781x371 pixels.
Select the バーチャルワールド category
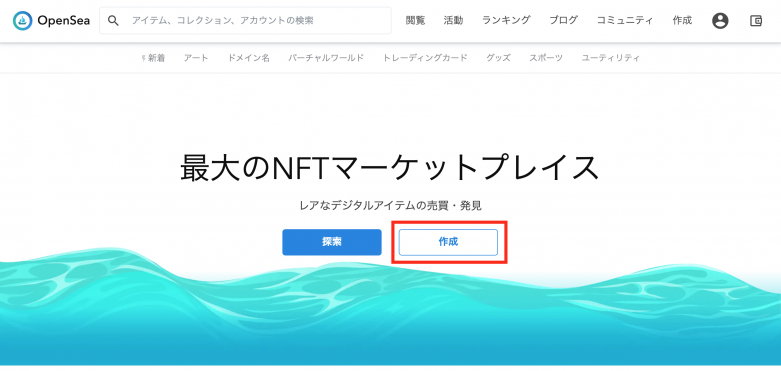[x=326, y=58]
